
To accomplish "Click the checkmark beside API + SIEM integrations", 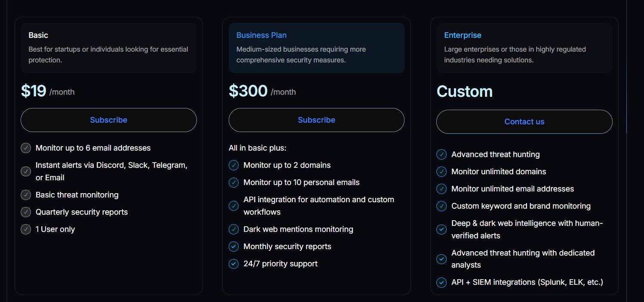I will [x=441, y=282].
